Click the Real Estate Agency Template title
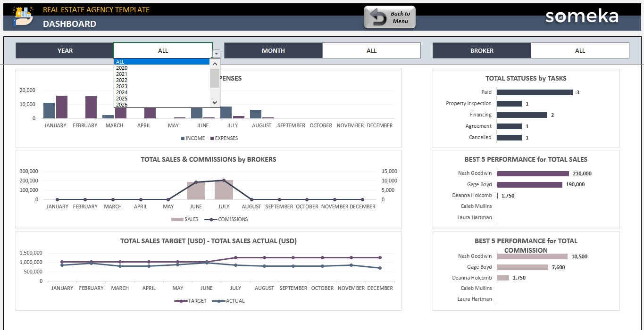 tap(96, 9)
